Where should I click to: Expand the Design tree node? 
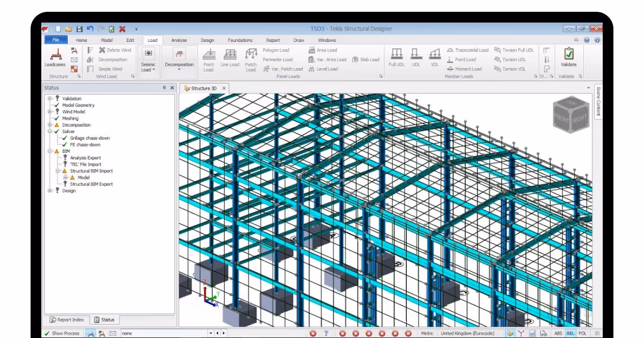coord(49,190)
